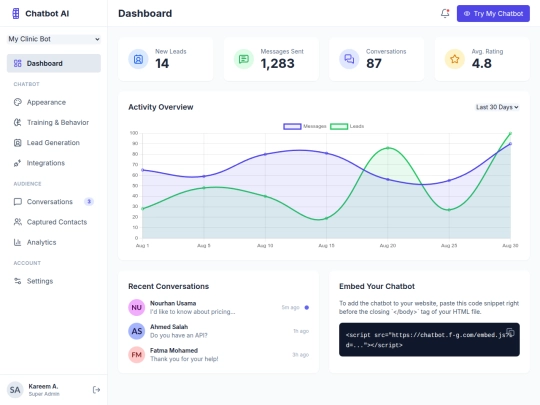The image size is (540, 405).
Task: Click the New Leads card icon
Action: [138, 59]
